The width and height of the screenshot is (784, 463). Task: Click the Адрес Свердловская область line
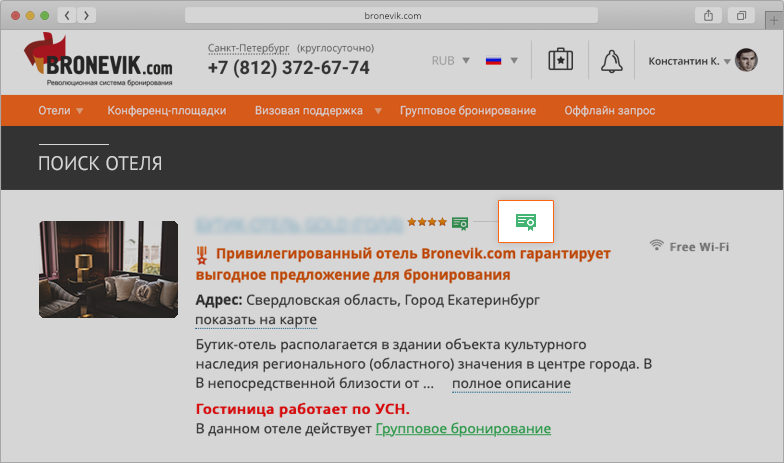point(368,300)
